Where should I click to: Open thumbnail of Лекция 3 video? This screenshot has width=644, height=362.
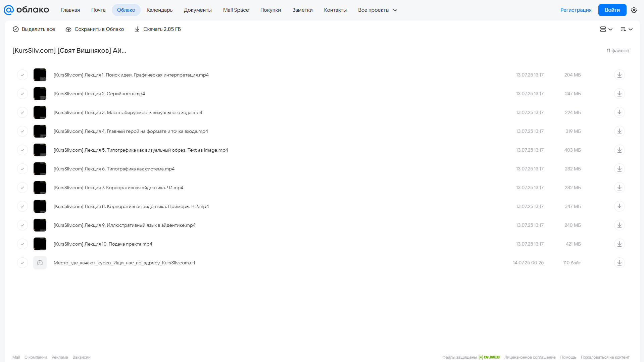40,112
